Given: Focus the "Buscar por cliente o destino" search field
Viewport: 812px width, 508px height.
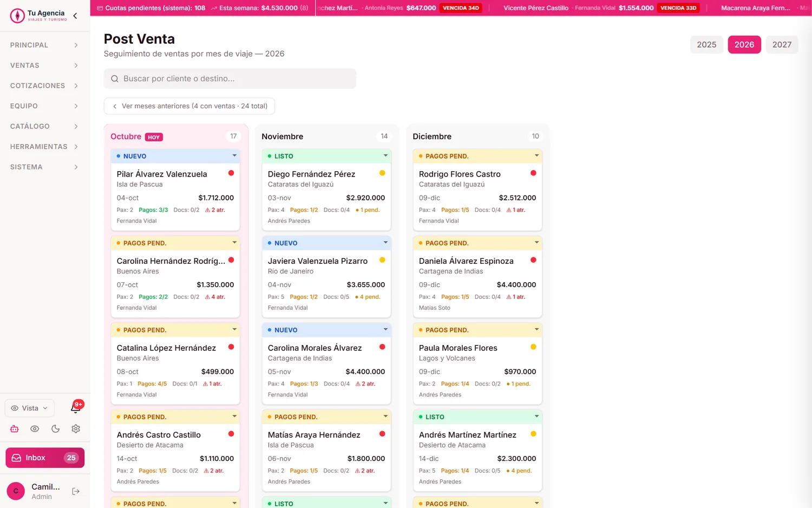Looking at the screenshot, I should 230,79.
